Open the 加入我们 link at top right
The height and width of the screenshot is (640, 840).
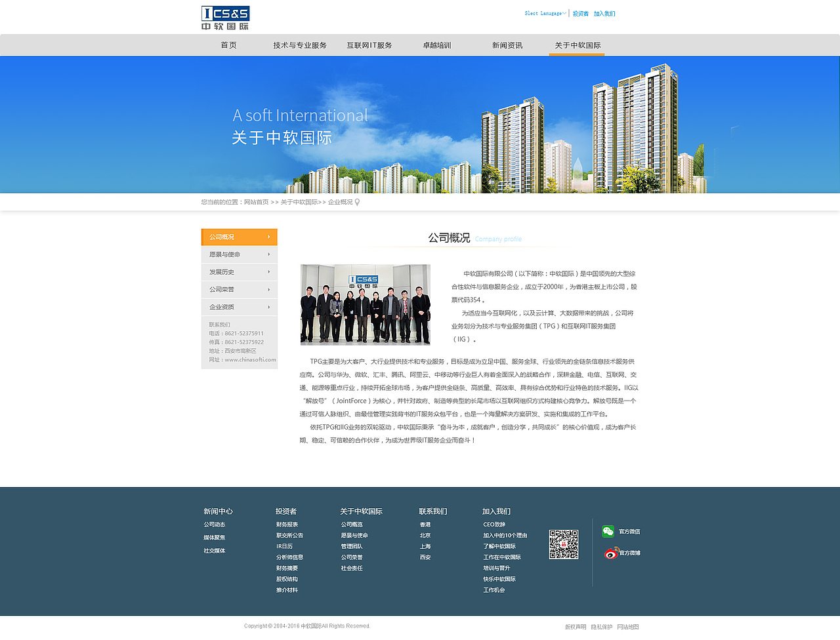[x=603, y=13]
